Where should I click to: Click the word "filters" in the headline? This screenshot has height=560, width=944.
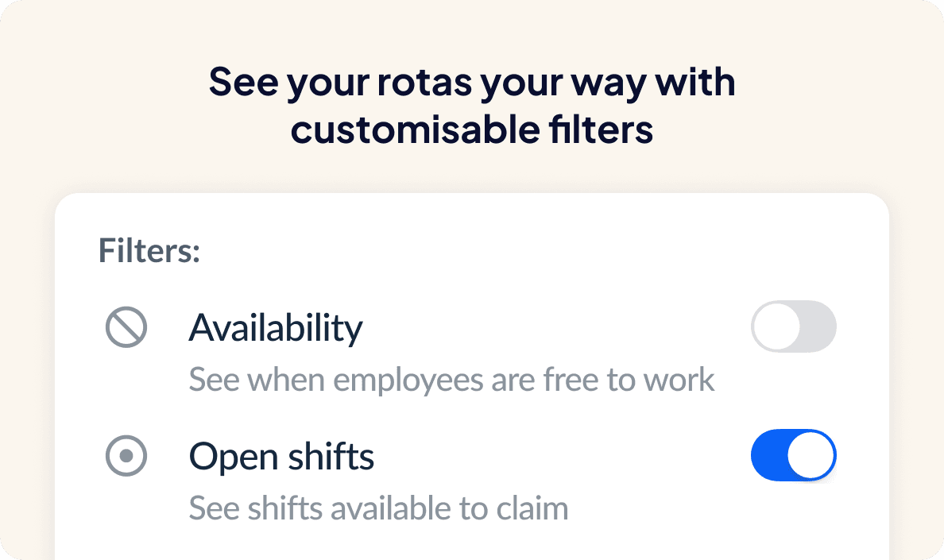(x=601, y=129)
